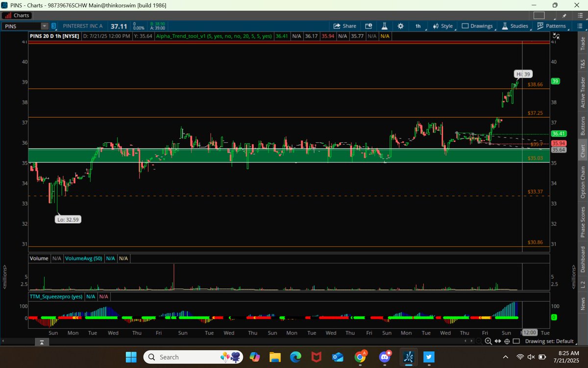Open the thinkScript flask icon

385,26
